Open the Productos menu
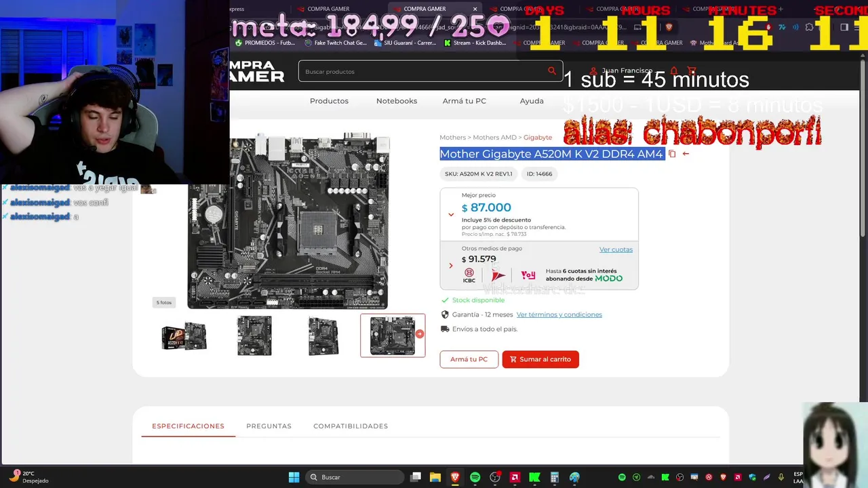The image size is (868, 488). [x=329, y=101]
